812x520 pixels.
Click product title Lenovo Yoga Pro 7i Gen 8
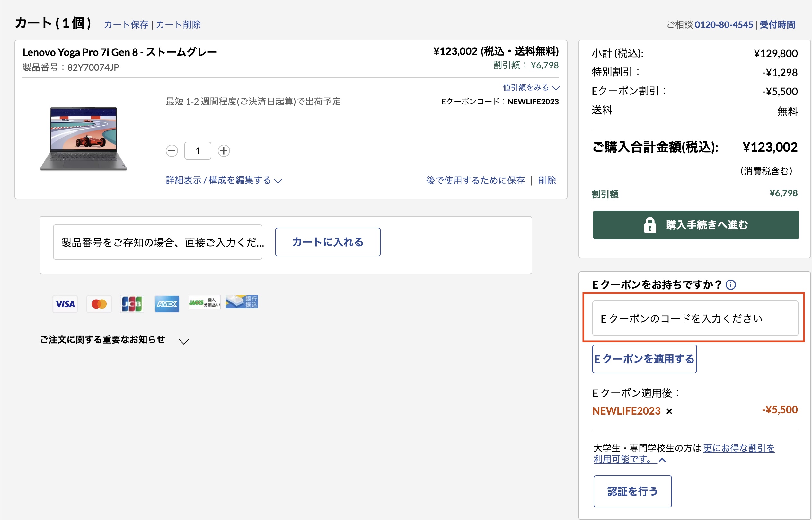click(x=119, y=52)
